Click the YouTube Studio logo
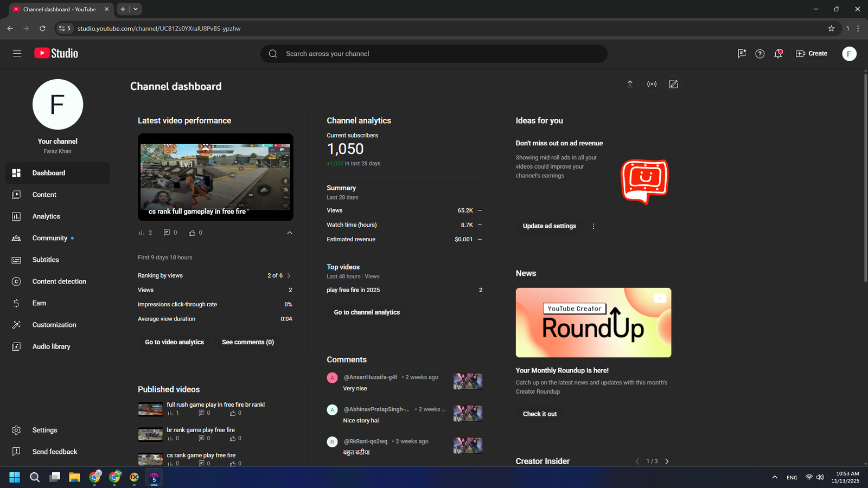Image resolution: width=868 pixels, height=488 pixels. click(56, 53)
